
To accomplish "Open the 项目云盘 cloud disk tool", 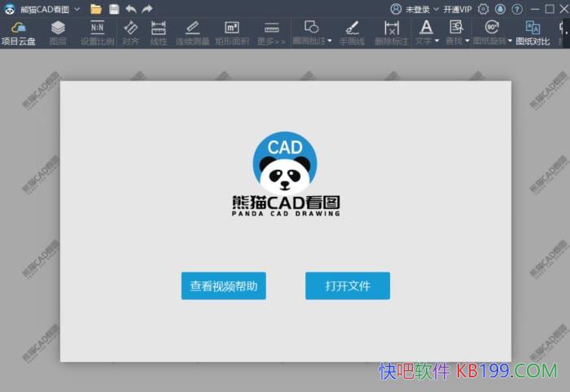I will (18, 33).
